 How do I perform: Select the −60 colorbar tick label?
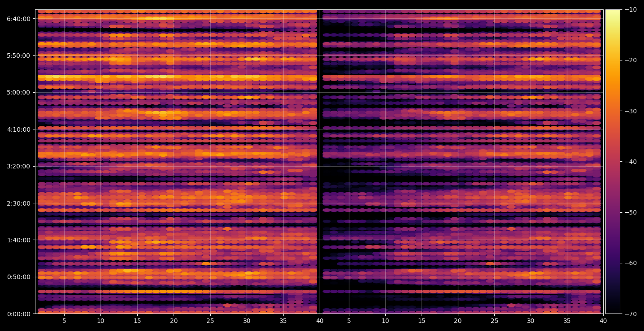630,263
